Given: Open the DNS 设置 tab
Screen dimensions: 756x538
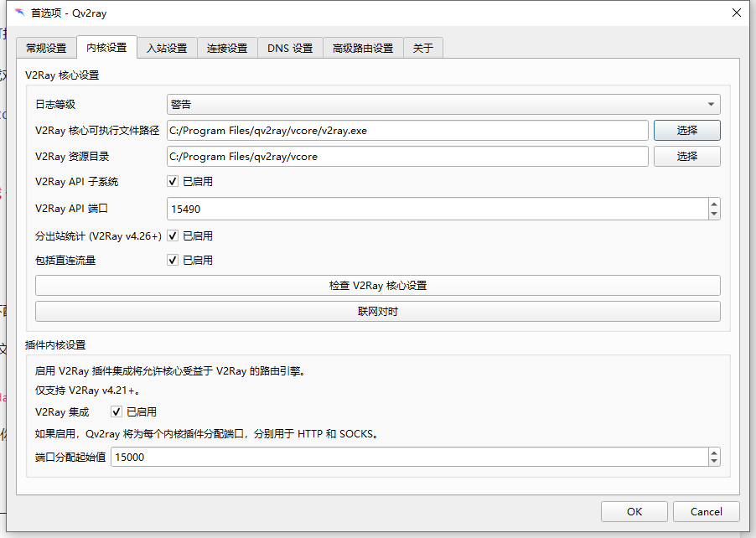Looking at the screenshot, I should click(x=289, y=48).
